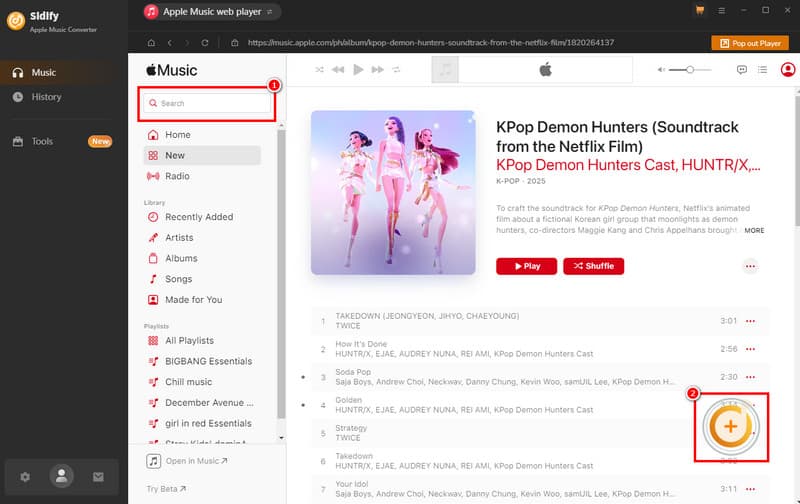Open options for Soda Pop track

coord(750,377)
